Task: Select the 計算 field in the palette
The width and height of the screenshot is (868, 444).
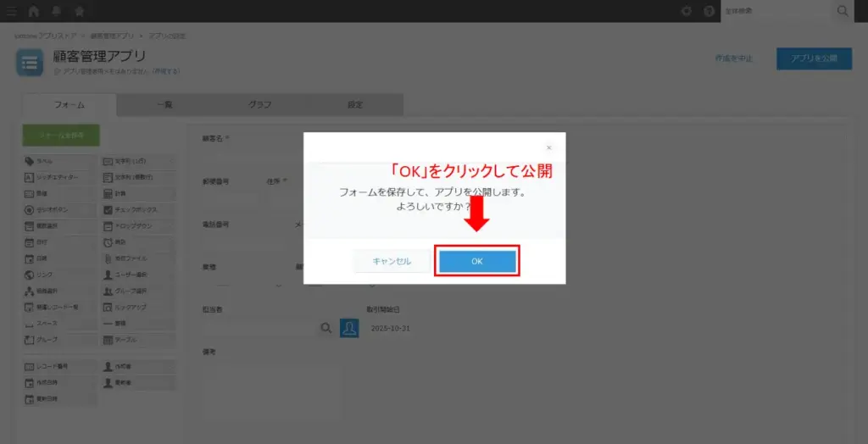Action: pyautogui.click(x=140, y=194)
